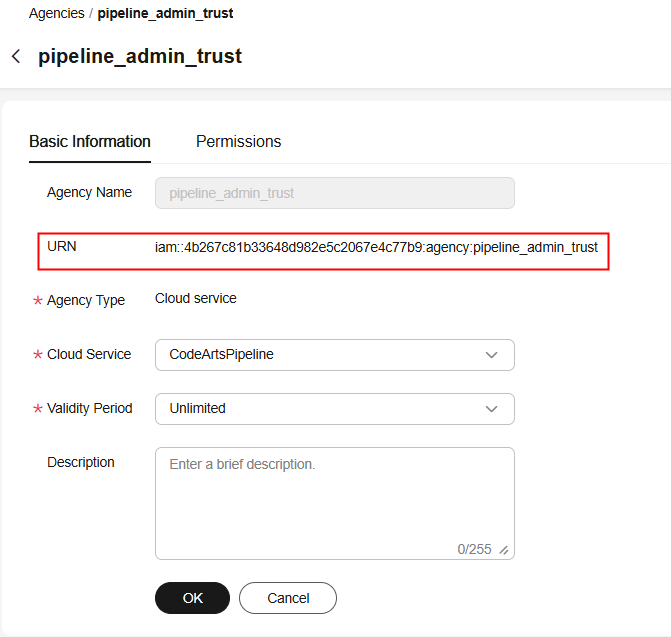Click the pipeline_admin_trust breadcrumb item
The width and height of the screenshot is (671, 637).
point(165,14)
